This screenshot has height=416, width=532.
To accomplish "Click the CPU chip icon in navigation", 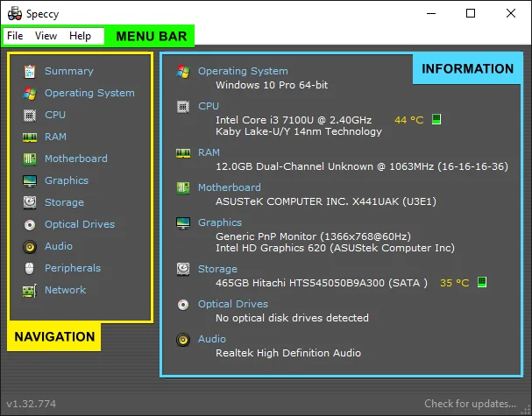I will tap(30, 115).
